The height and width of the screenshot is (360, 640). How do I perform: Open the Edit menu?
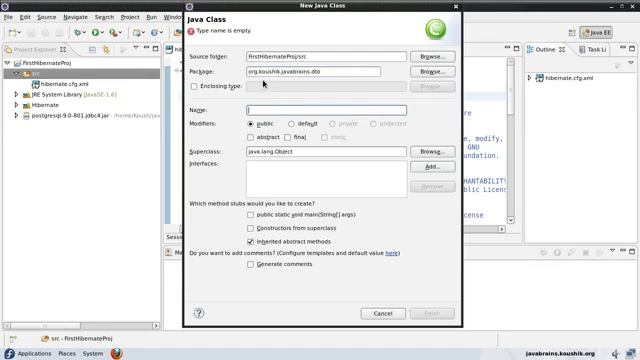[x=25, y=17]
